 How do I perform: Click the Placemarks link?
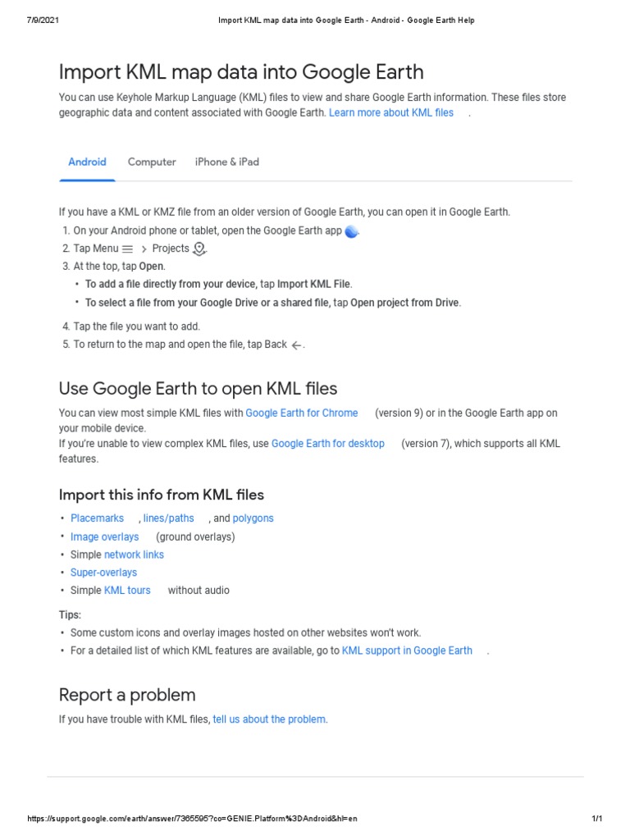click(x=97, y=518)
